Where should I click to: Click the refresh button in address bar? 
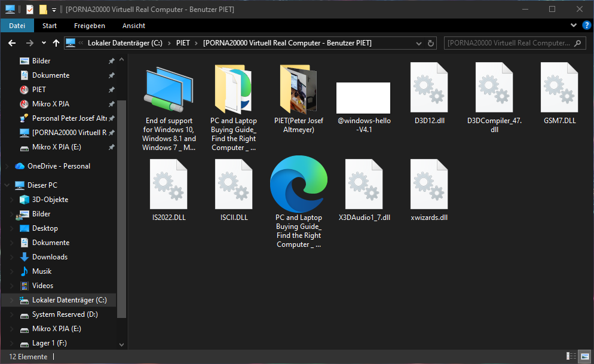tap(431, 43)
